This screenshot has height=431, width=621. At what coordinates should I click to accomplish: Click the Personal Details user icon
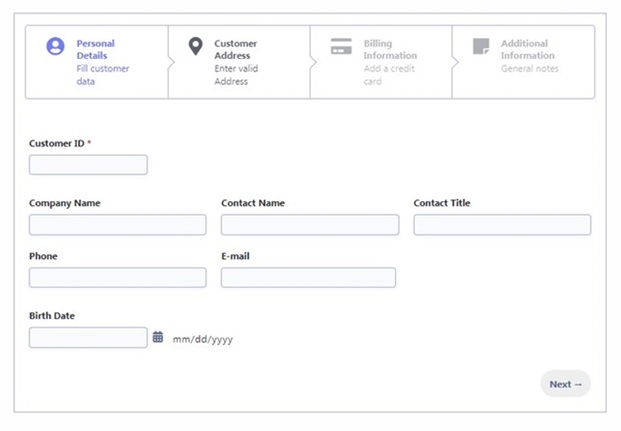pyautogui.click(x=56, y=47)
